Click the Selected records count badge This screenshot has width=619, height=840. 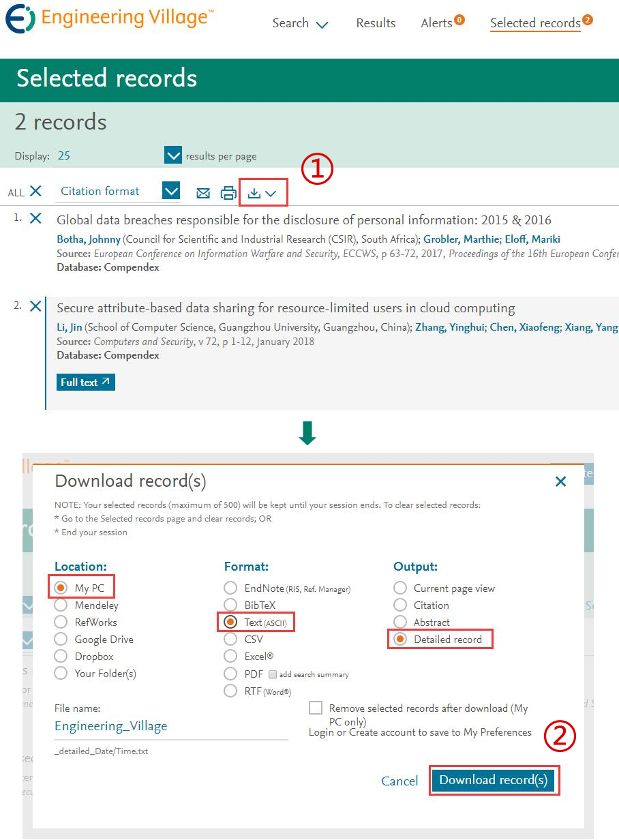coord(588,20)
